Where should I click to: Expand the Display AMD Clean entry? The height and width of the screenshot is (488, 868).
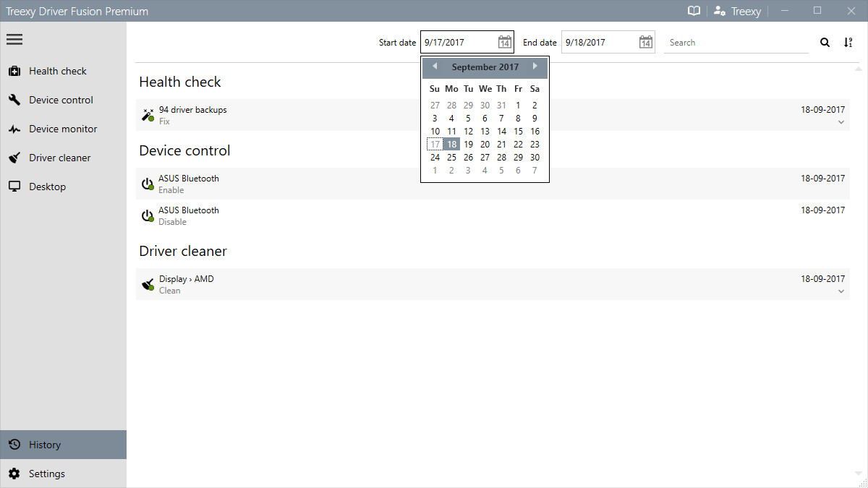click(x=841, y=291)
